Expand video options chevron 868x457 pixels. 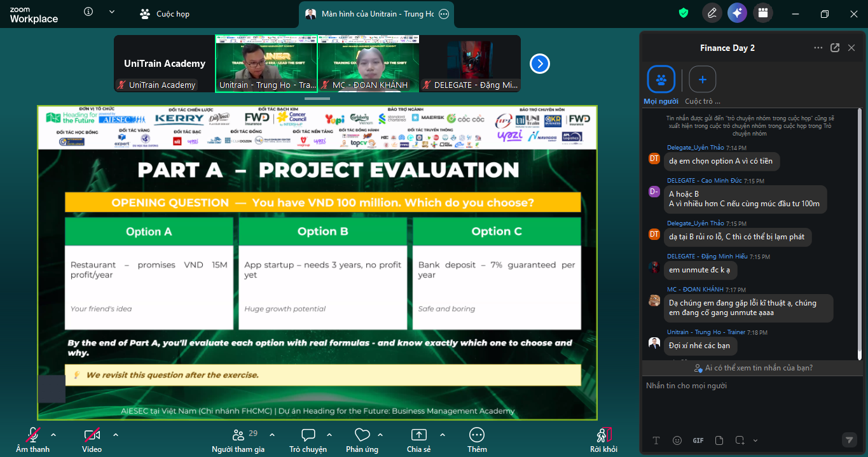pyautogui.click(x=116, y=435)
